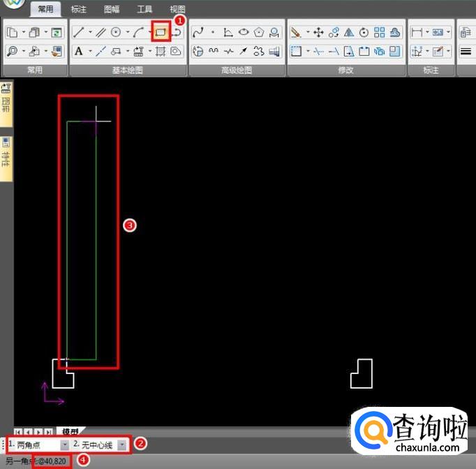Screen dimensions: 476x469
Task: Select the polygon tool in advanced drawing
Action: (x=259, y=32)
